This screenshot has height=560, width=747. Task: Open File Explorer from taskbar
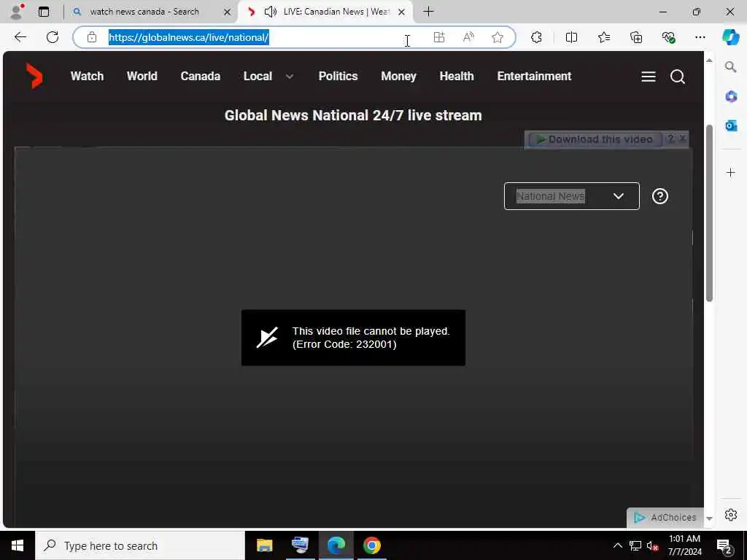(264, 545)
